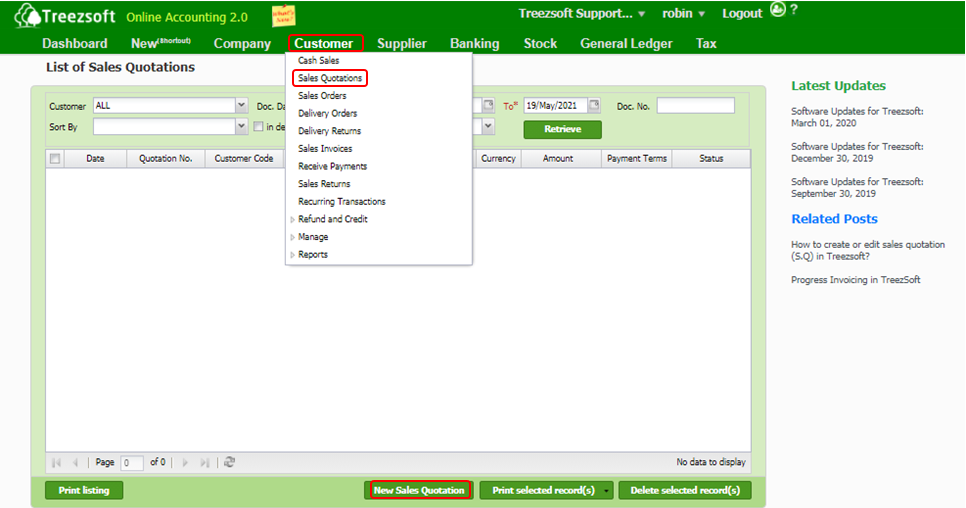Sort by Customer Code column header
The height and width of the screenshot is (508, 966).
tap(244, 159)
